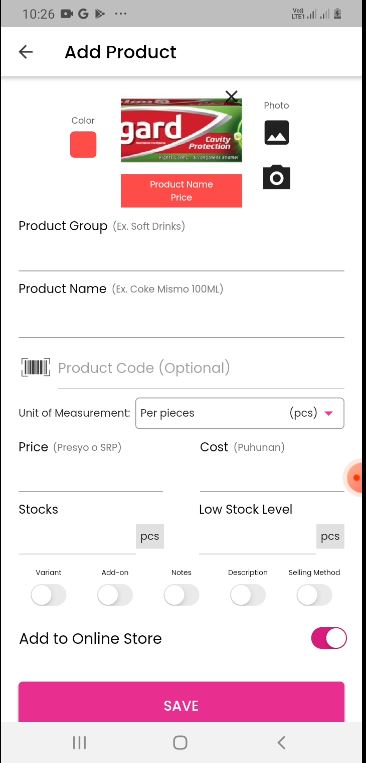Tap the Android home button
The height and width of the screenshot is (763, 366).
coord(180,742)
